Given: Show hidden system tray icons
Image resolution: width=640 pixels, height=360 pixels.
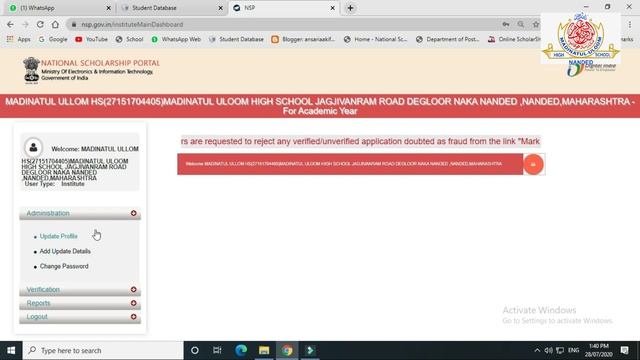Looking at the screenshot, I should coord(537,351).
